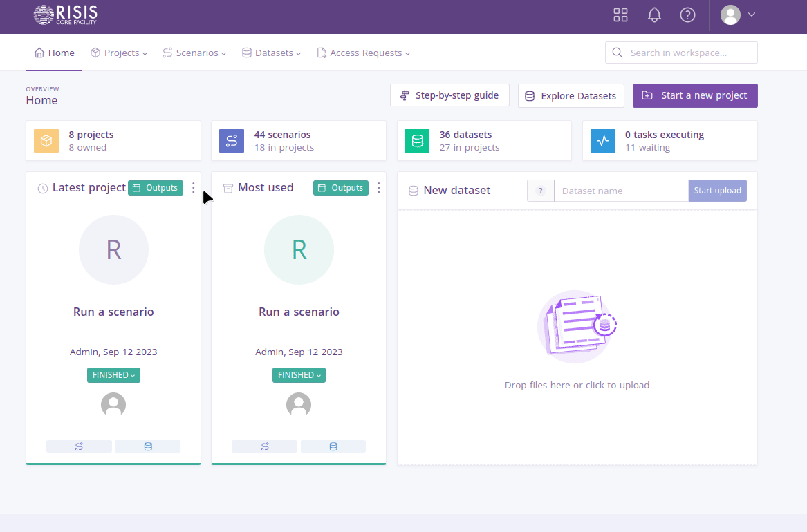This screenshot has height=532, width=807.
Task: Click the help icon beside Dataset name field
Action: tap(541, 191)
